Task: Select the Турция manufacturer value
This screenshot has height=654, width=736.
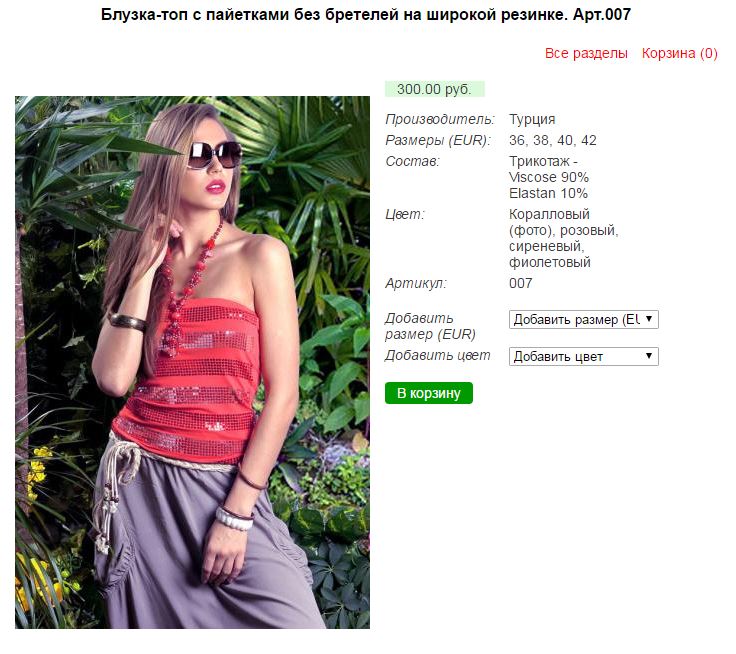Action: (x=532, y=119)
